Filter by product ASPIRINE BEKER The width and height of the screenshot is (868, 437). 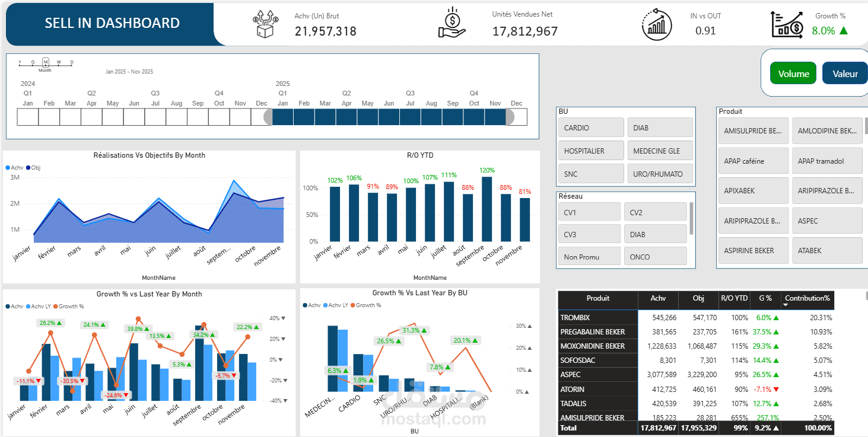click(753, 250)
